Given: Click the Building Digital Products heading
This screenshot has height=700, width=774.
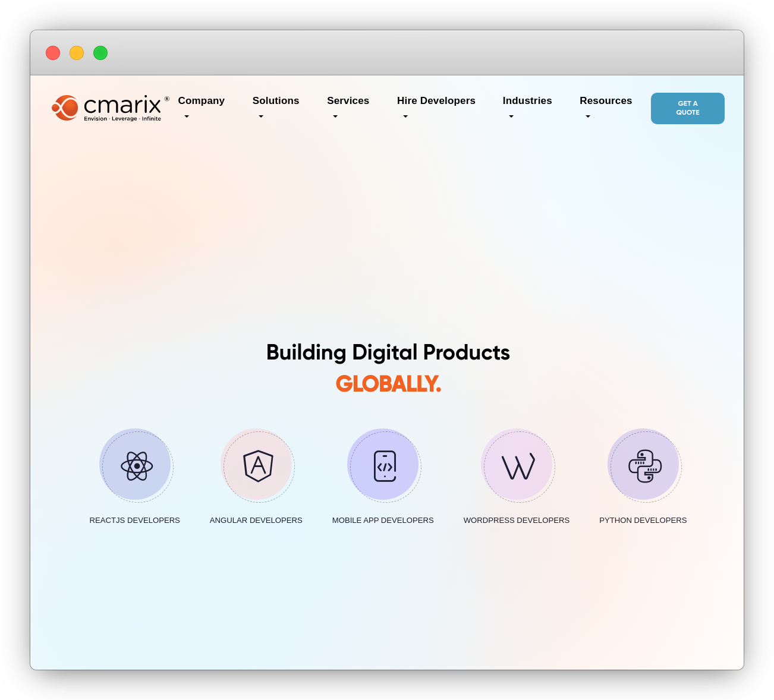Looking at the screenshot, I should [388, 352].
